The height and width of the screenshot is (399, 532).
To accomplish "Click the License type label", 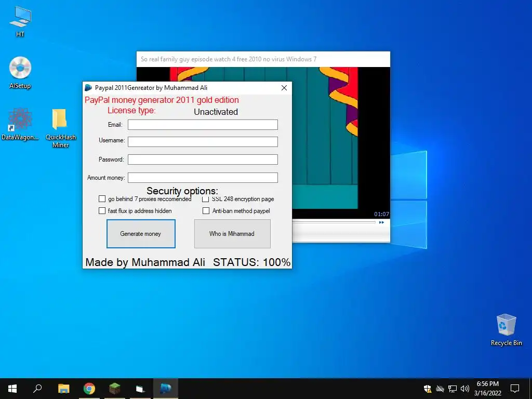I will 131,111.
